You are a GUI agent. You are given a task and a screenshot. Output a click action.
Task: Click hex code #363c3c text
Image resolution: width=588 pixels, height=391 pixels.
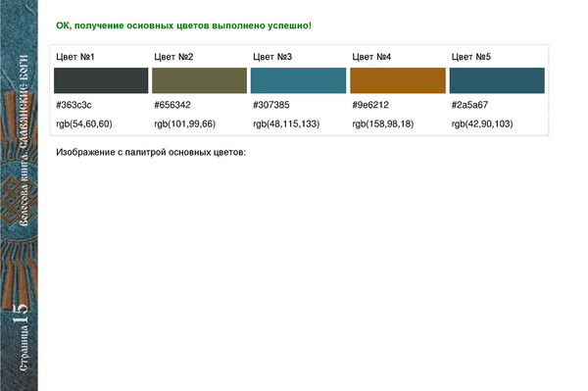point(73,105)
